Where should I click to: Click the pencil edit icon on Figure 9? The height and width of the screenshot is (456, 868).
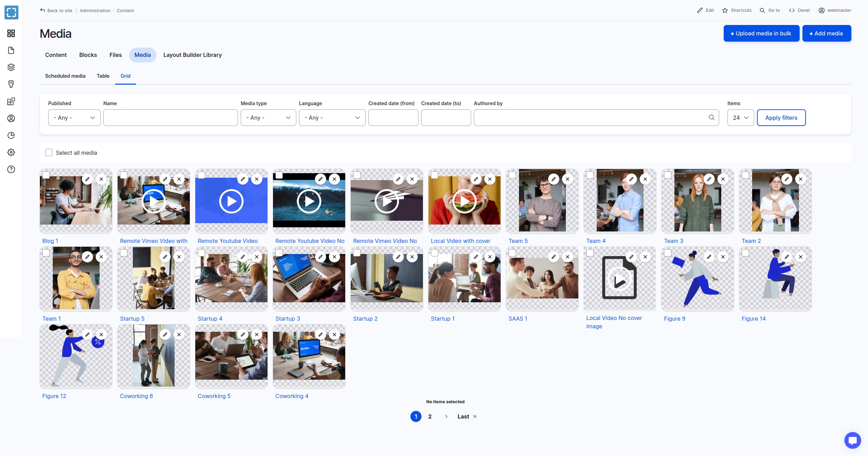point(709,257)
